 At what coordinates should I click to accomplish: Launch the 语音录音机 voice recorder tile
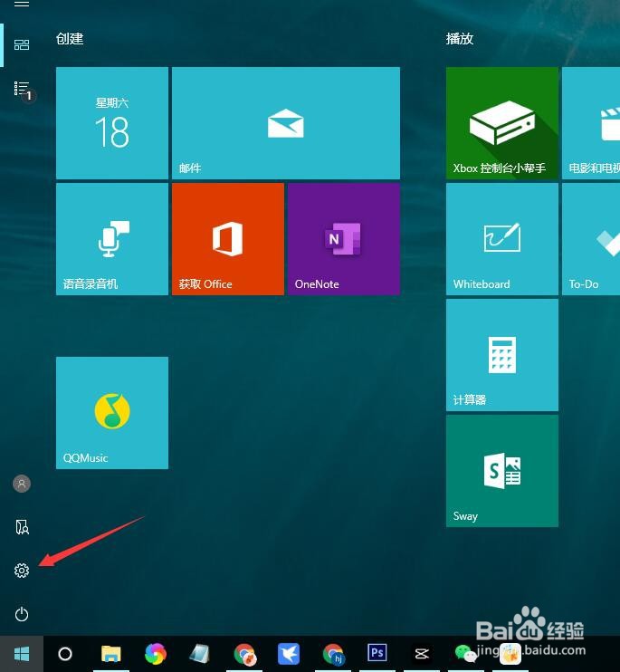(x=112, y=239)
